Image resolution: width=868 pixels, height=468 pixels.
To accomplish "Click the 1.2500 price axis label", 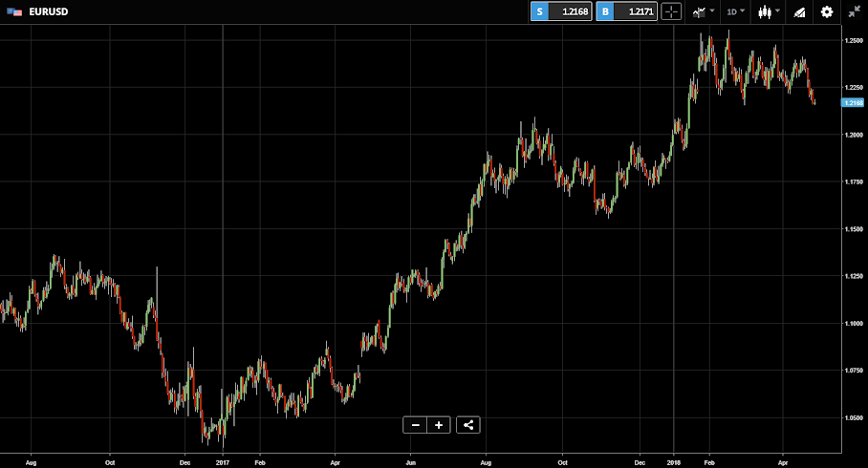I will click(x=854, y=40).
